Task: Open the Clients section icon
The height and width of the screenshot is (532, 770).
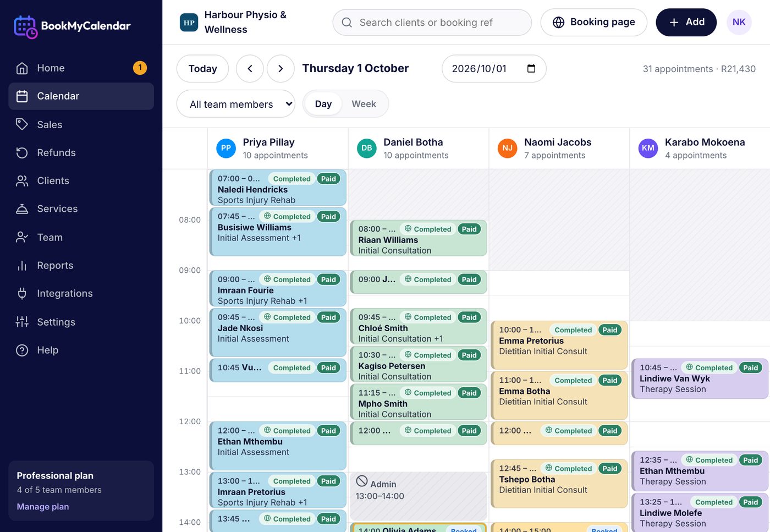Action: pos(22,180)
